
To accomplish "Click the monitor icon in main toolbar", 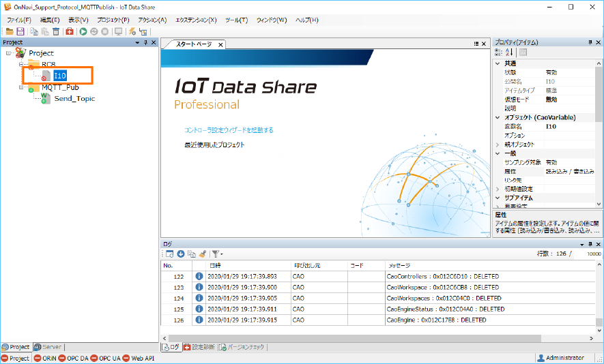I will (x=119, y=31).
